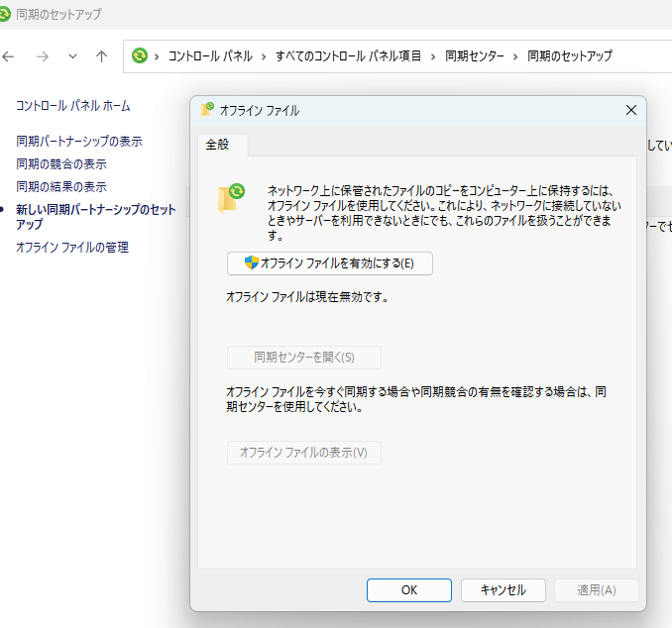The width and height of the screenshot is (672, 628).
Task: Click オフライン ファイルを有効にする button
Action: 330,263
